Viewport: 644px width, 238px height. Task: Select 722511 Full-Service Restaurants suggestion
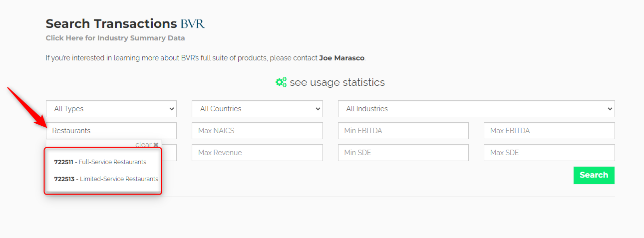tap(100, 162)
